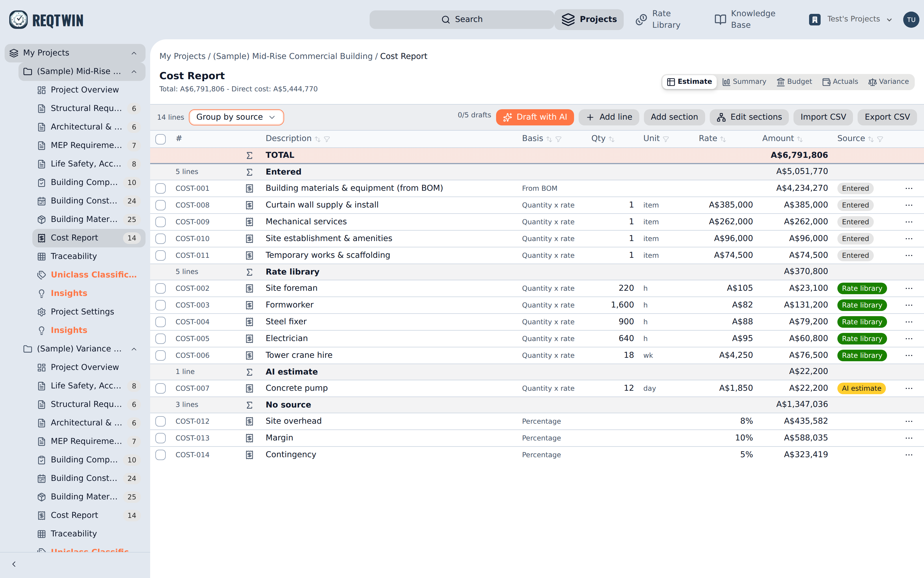Open the more menu for COST-001
Viewport: 924px width, 578px height.
(x=909, y=188)
